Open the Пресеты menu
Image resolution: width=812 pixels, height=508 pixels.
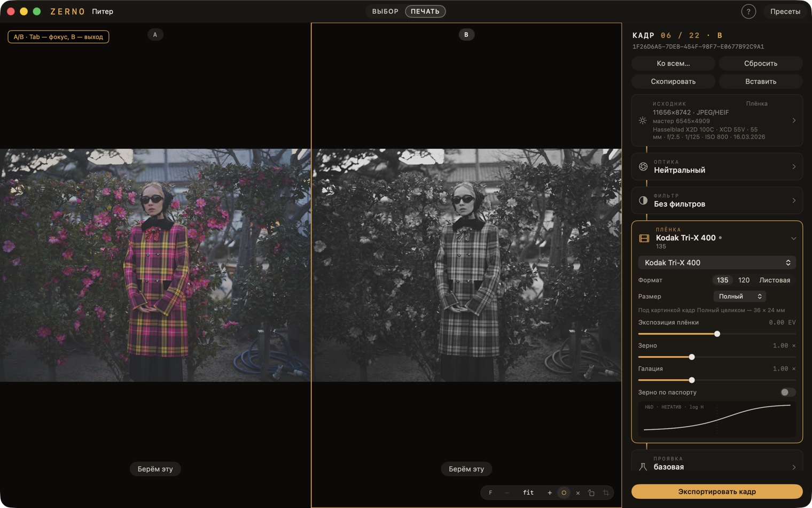(785, 11)
